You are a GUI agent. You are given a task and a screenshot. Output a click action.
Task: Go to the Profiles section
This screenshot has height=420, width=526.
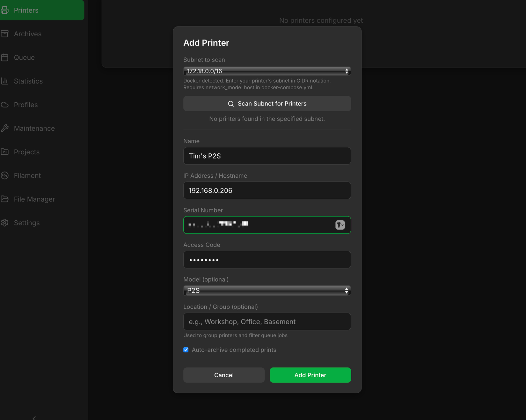point(26,105)
